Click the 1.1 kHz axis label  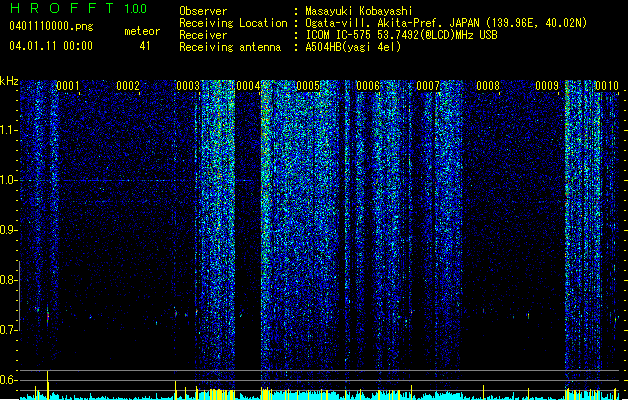pyautogui.click(x=9, y=130)
